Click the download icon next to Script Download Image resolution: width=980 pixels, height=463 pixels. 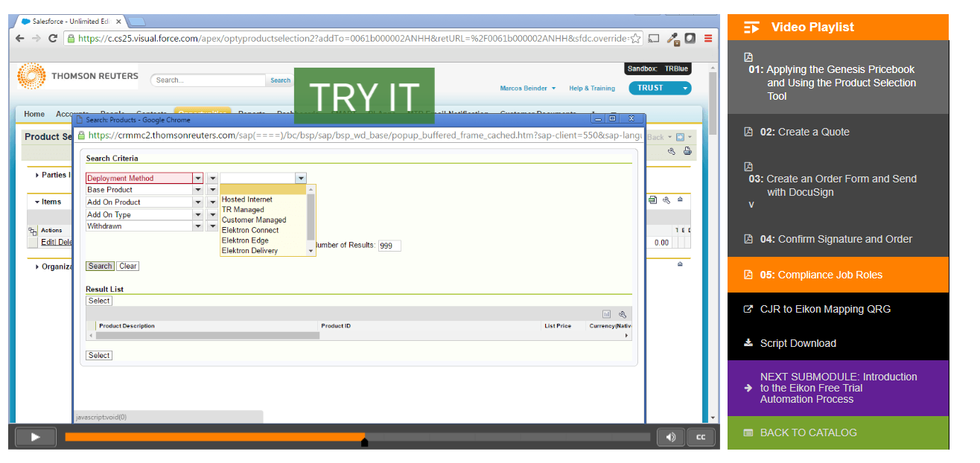(x=748, y=343)
